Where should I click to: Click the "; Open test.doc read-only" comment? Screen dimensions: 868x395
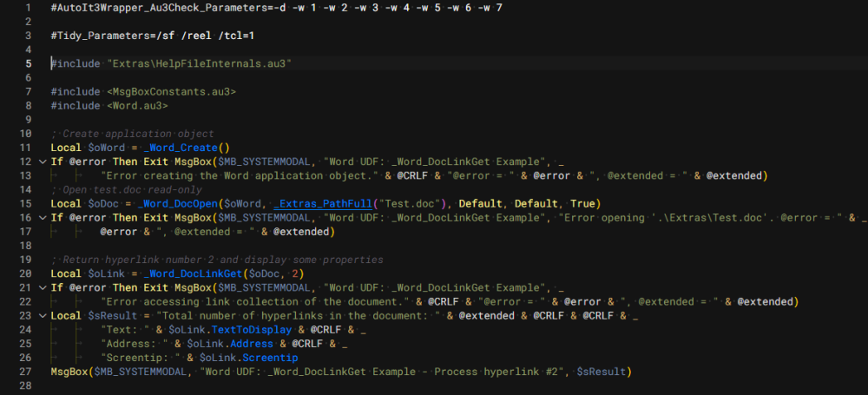(x=126, y=190)
